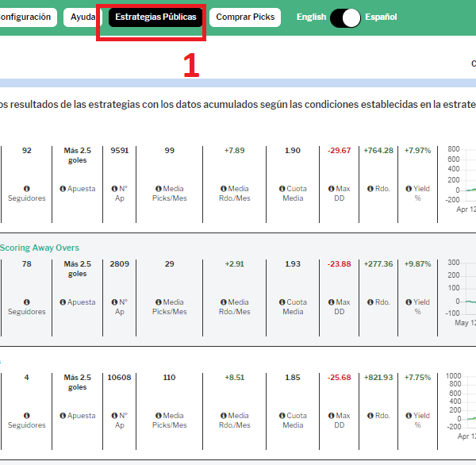Select the 1.93 average odds value
Screen dimensions: 476x465
click(x=293, y=264)
